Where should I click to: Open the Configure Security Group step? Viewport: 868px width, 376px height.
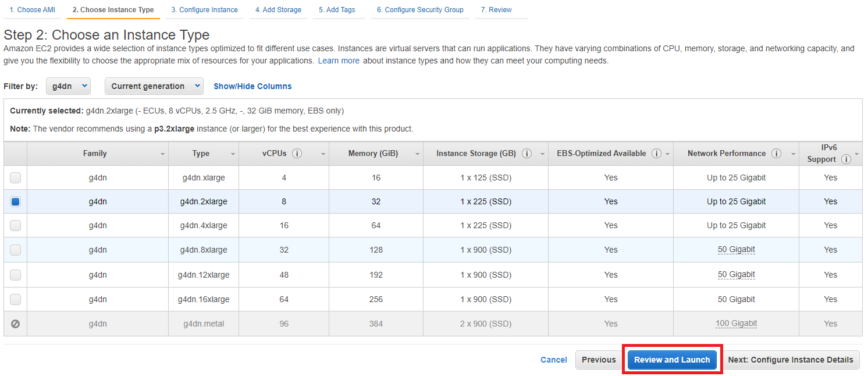point(420,10)
